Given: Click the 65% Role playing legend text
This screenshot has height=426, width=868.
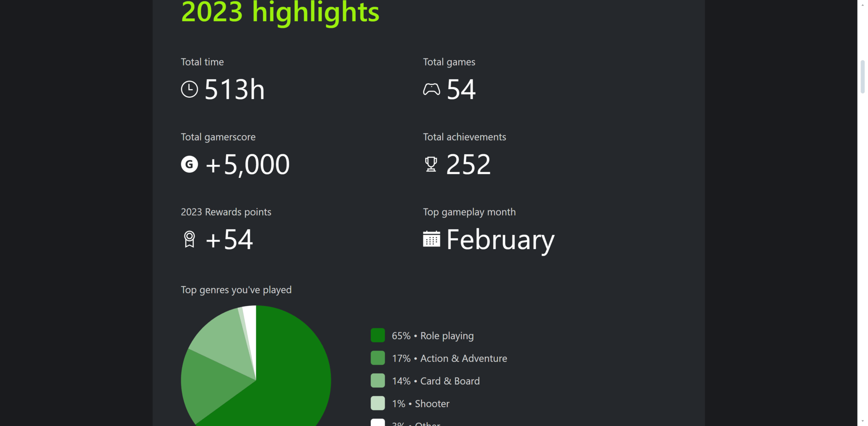Looking at the screenshot, I should pyautogui.click(x=433, y=335).
